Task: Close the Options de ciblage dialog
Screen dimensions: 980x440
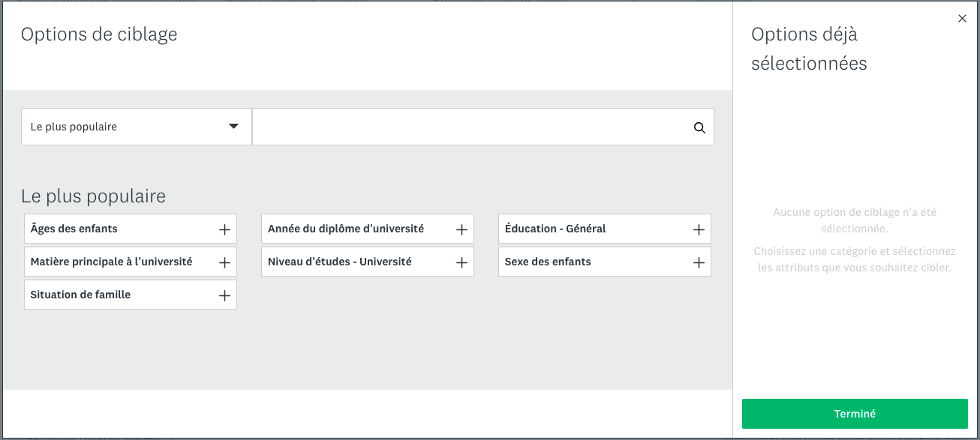Action: [962, 19]
